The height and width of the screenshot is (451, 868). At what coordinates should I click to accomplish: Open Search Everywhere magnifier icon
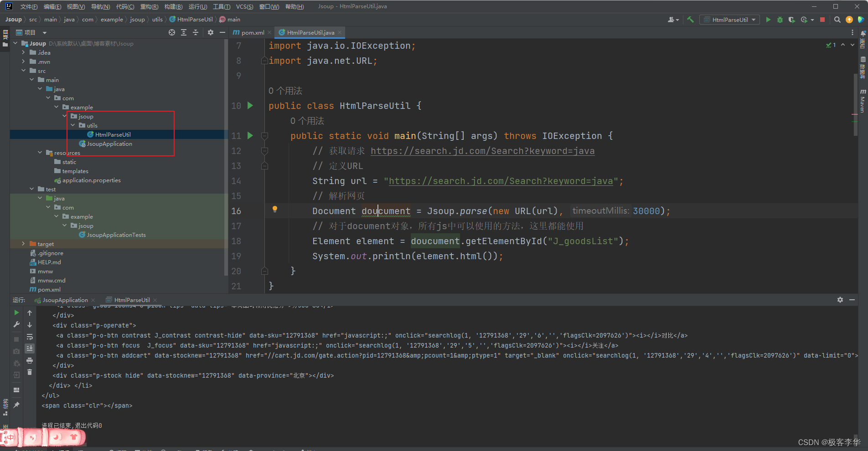click(837, 20)
